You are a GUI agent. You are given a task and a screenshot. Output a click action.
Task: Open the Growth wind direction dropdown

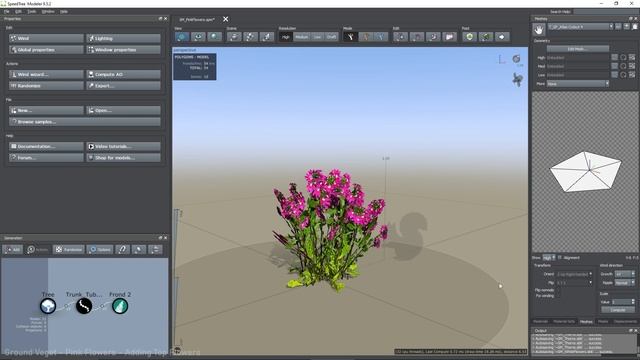(x=625, y=274)
